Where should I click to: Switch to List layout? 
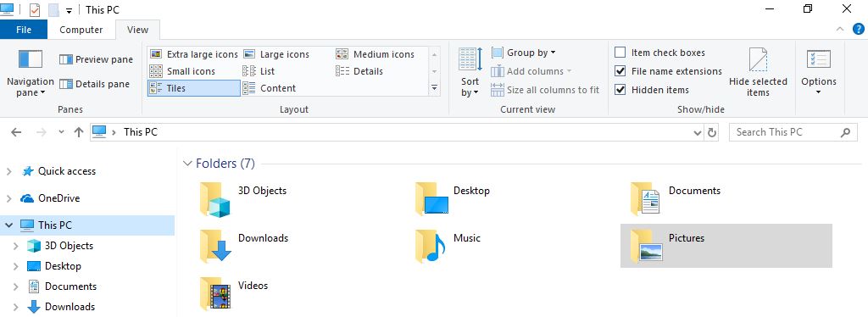click(x=259, y=71)
